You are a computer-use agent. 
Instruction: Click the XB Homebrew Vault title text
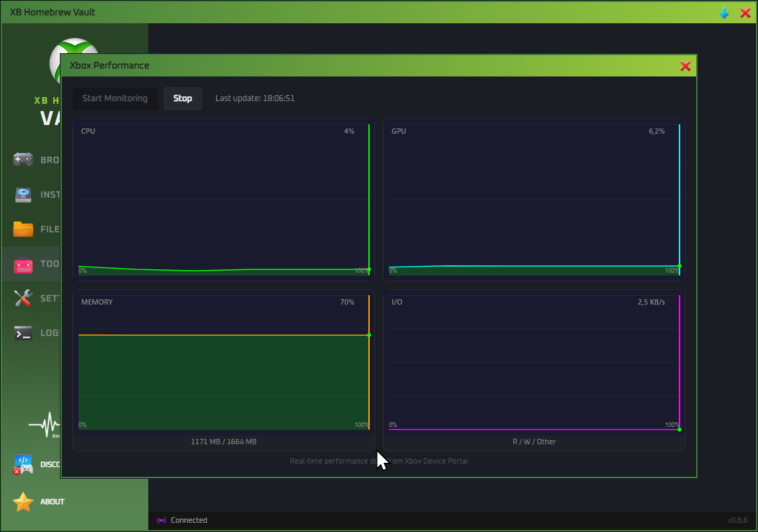tap(53, 12)
